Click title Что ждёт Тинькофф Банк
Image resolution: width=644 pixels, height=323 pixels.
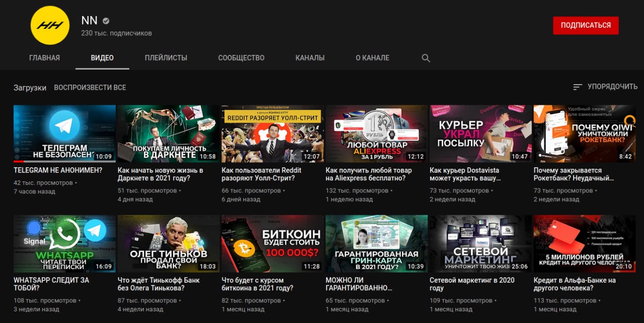(158, 284)
